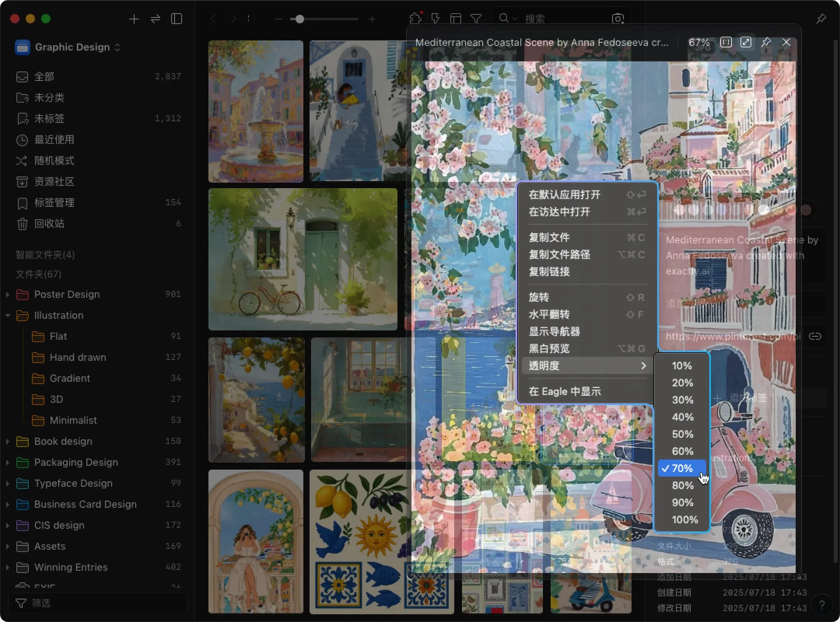The image size is (840, 622).
Task: Open the 未分类 uncategorized list
Action: tap(98, 97)
